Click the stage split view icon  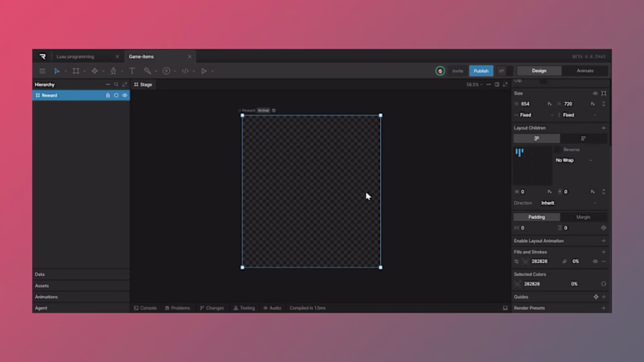coord(497,84)
